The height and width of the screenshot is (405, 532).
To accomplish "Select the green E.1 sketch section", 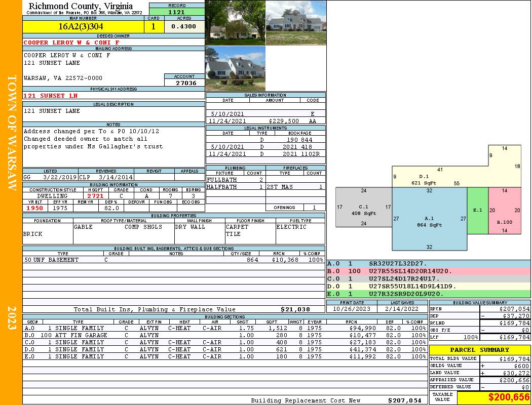I will coord(477,210).
